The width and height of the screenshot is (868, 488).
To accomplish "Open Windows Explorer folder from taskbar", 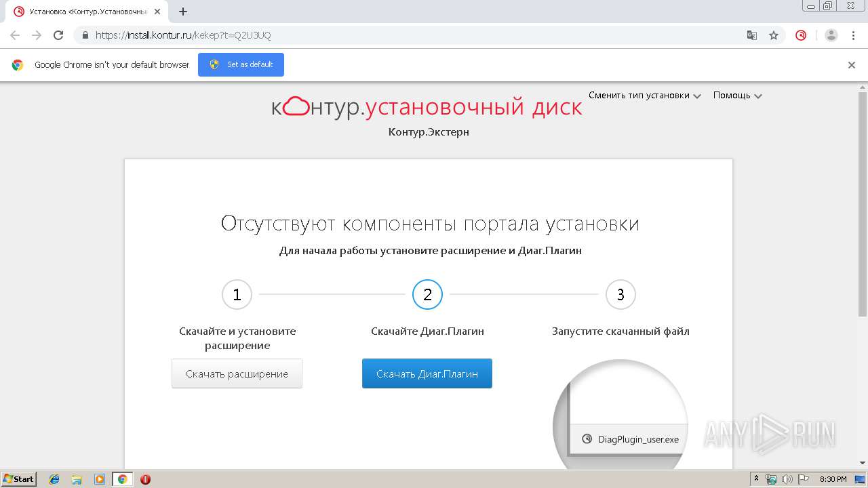I will [x=77, y=479].
